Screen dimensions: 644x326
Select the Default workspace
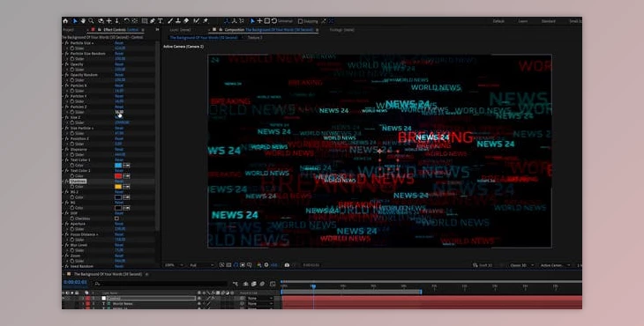point(498,21)
